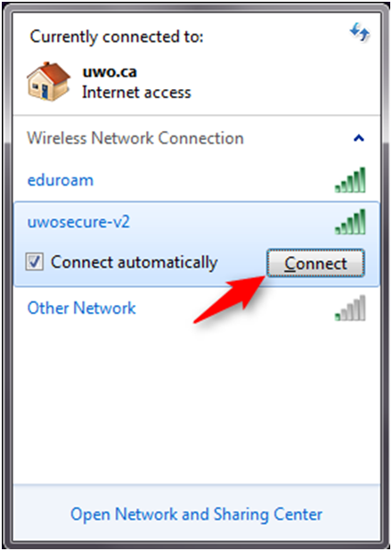
Task: Select the eduroam network
Action: [196, 180]
